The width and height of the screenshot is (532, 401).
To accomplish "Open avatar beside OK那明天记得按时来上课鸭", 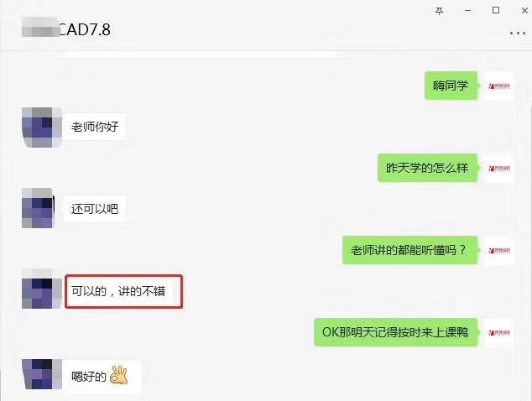I will 498,332.
